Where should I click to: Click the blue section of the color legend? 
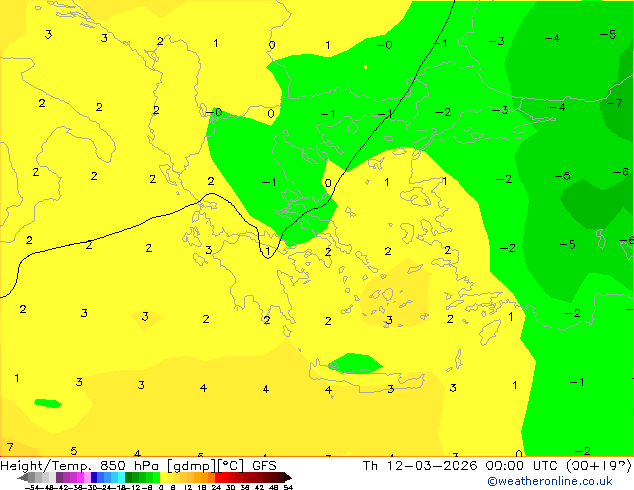click(x=108, y=477)
